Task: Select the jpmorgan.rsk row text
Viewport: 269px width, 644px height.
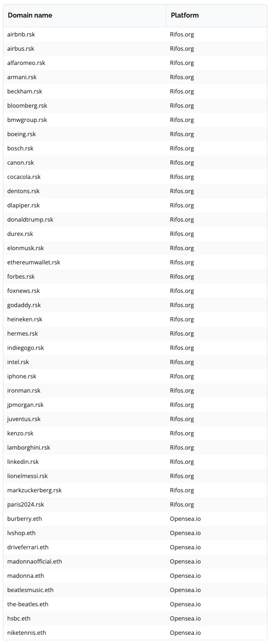Action: tap(25, 405)
